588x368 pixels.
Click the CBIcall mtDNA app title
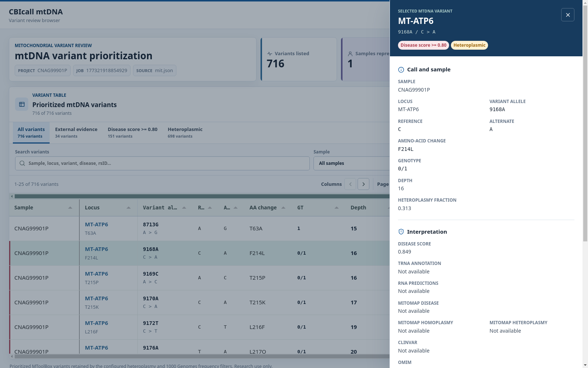click(x=36, y=12)
